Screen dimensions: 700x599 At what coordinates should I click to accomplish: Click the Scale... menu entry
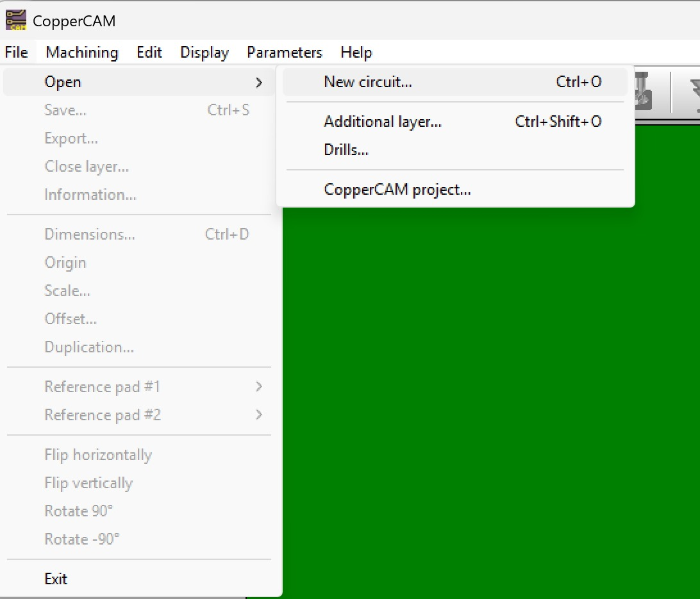(139, 291)
